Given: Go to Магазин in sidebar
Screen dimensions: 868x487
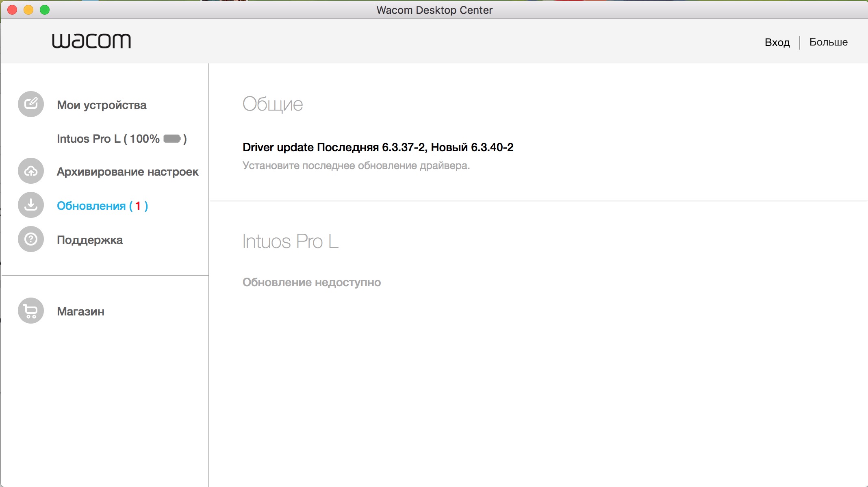Looking at the screenshot, I should [x=81, y=312].
